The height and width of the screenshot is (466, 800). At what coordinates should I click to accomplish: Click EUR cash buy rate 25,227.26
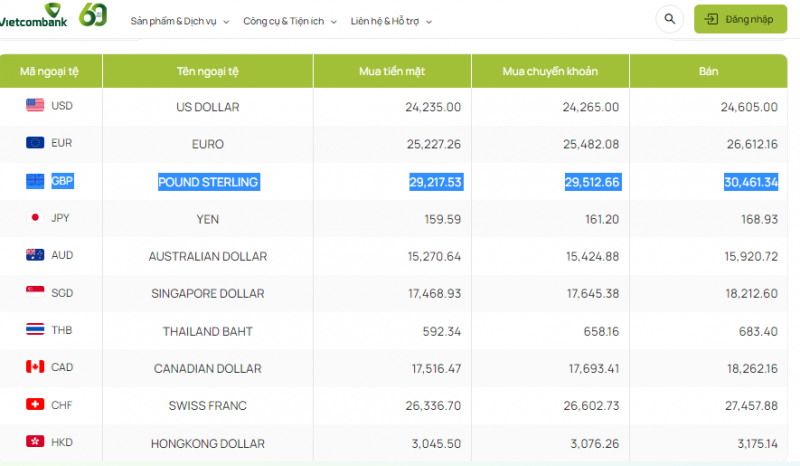pos(434,144)
